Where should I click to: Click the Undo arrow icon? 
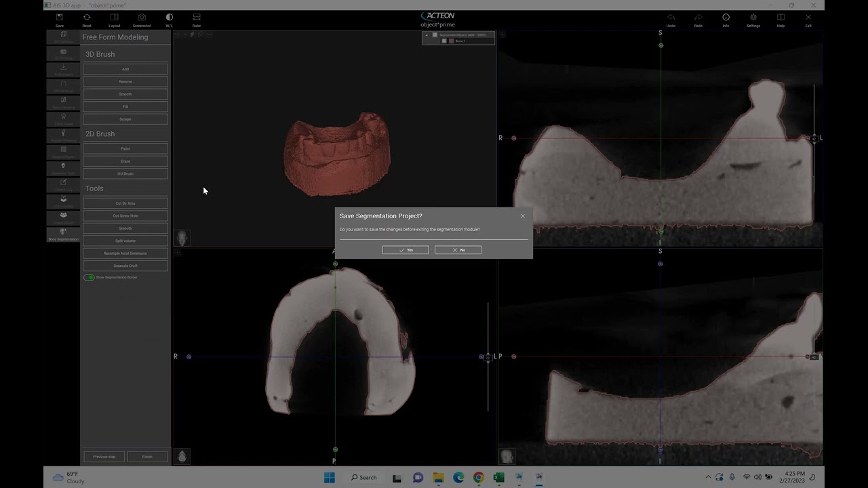pyautogui.click(x=671, y=20)
